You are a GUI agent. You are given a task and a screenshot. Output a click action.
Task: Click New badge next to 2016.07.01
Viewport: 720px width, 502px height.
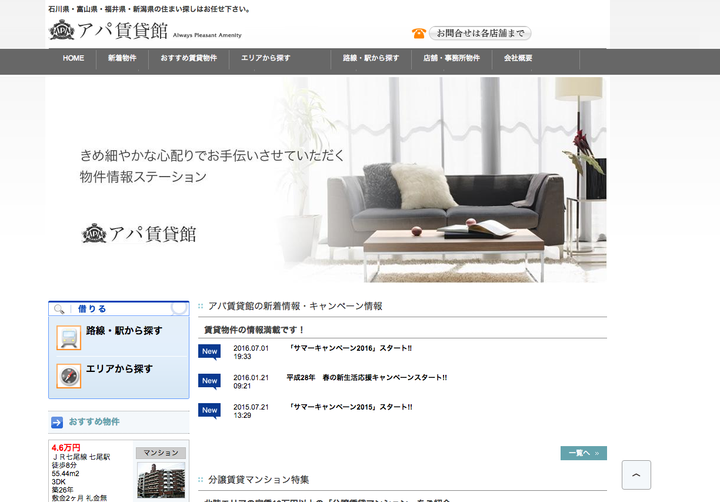click(209, 351)
